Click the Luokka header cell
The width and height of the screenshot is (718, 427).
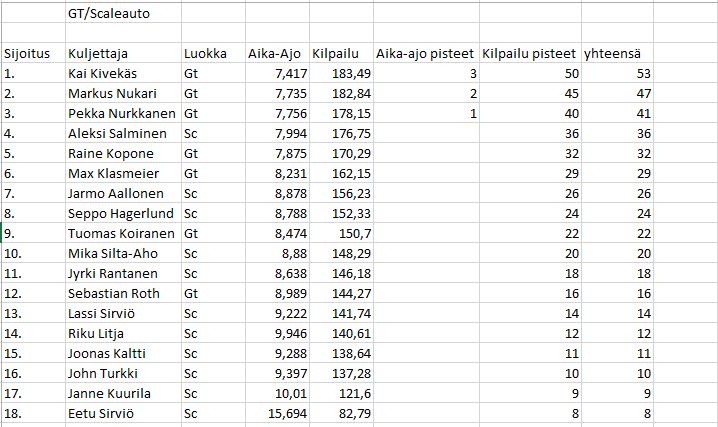pyautogui.click(x=206, y=53)
